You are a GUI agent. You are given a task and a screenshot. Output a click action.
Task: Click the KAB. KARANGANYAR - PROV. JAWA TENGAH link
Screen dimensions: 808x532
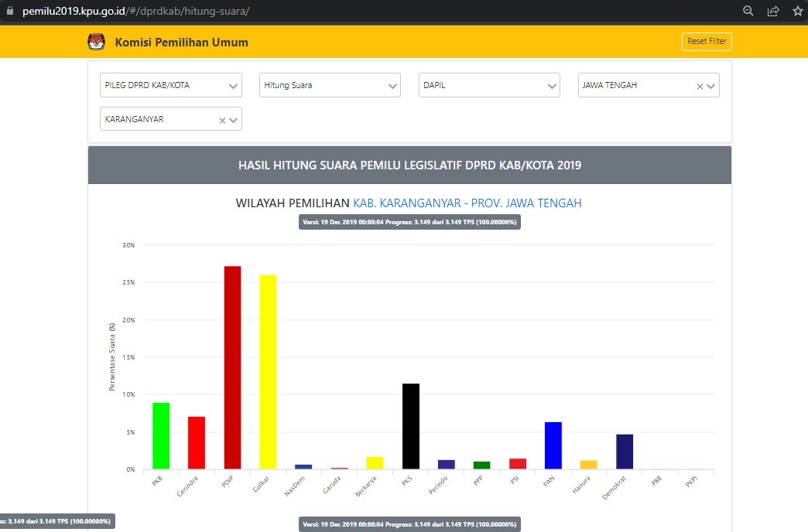pos(467,203)
